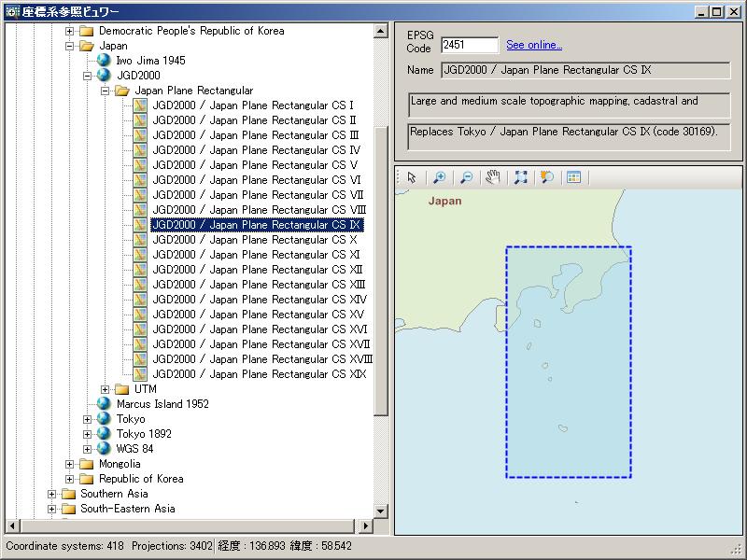Click the zoom in magnifier tool
Screen dimensions: 747x560
click(439, 177)
